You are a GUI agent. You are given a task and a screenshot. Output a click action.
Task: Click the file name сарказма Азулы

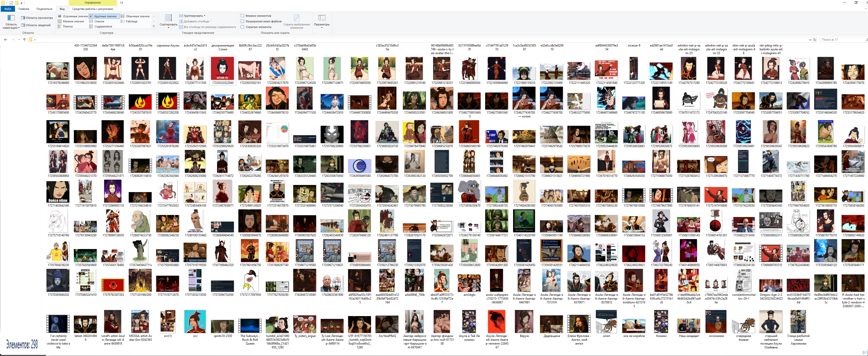(168, 45)
